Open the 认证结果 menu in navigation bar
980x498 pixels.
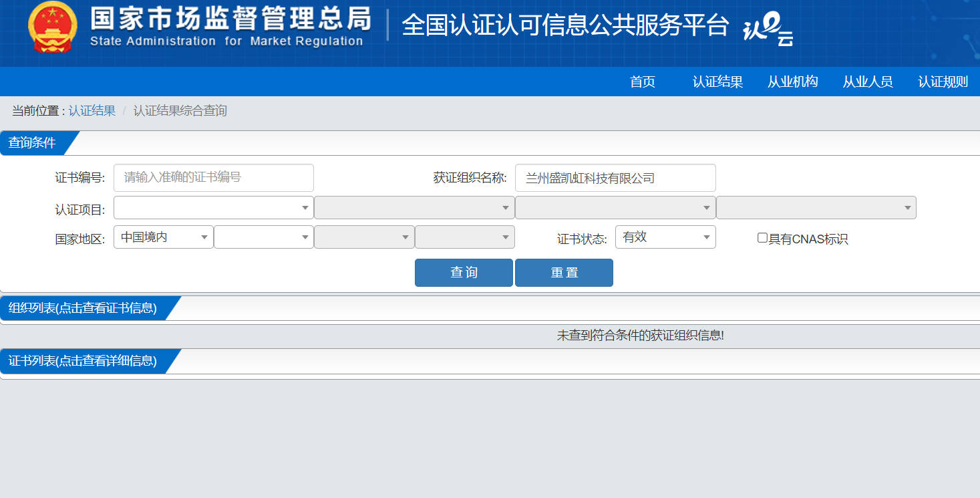point(717,82)
